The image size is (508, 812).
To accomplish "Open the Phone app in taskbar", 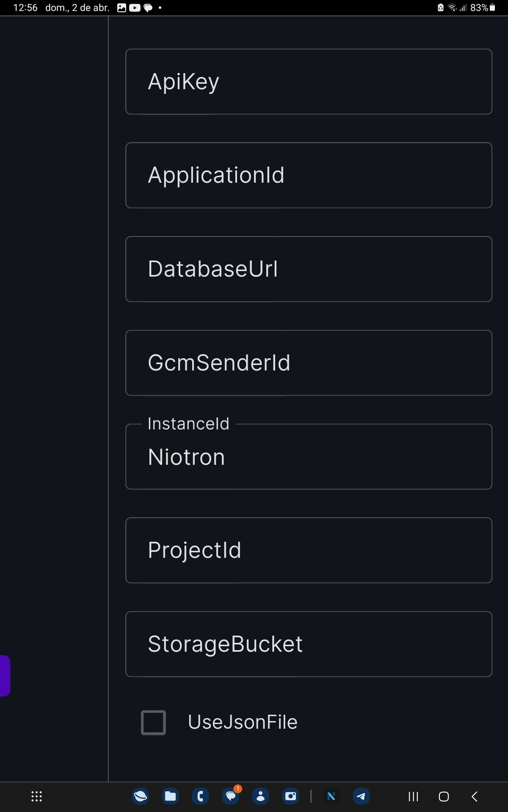I will pyautogui.click(x=201, y=796).
